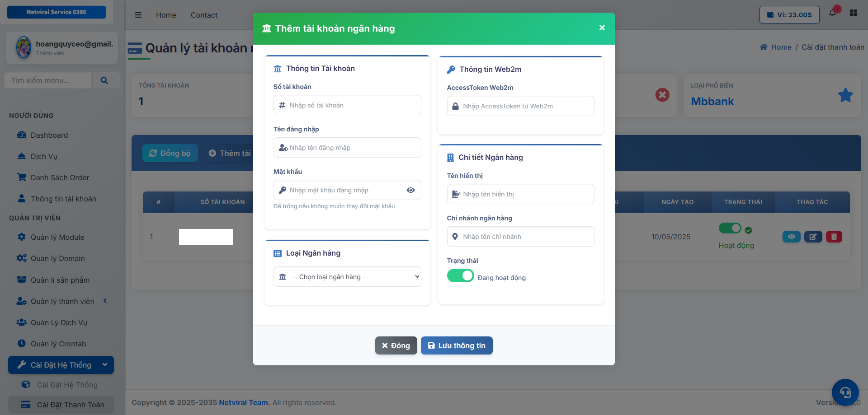Click the blue eye view icon in table
Image resolution: width=868 pixels, height=415 pixels.
coord(791,237)
